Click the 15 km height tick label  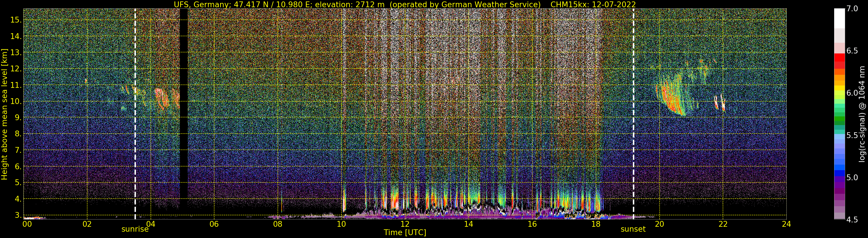point(16,20)
